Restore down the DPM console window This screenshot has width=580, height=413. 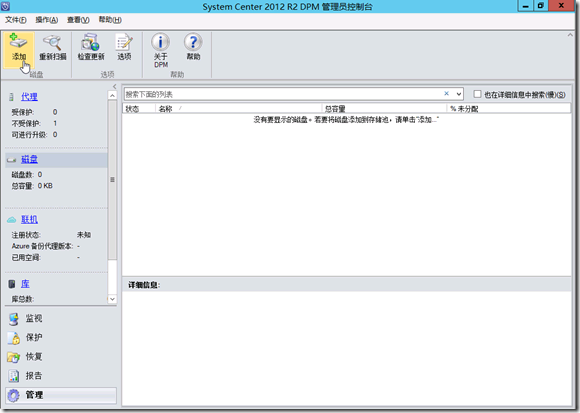pyautogui.click(x=541, y=6)
